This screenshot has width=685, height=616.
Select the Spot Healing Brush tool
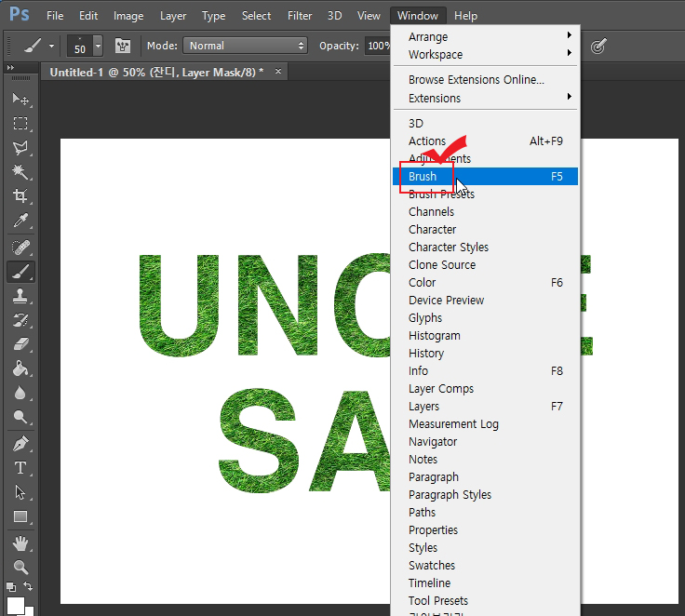coord(20,248)
